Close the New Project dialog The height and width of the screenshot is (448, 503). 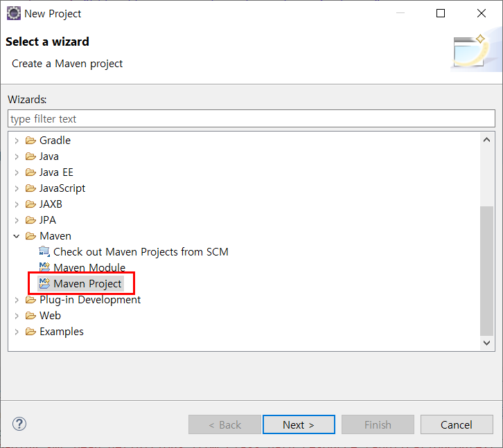(482, 13)
